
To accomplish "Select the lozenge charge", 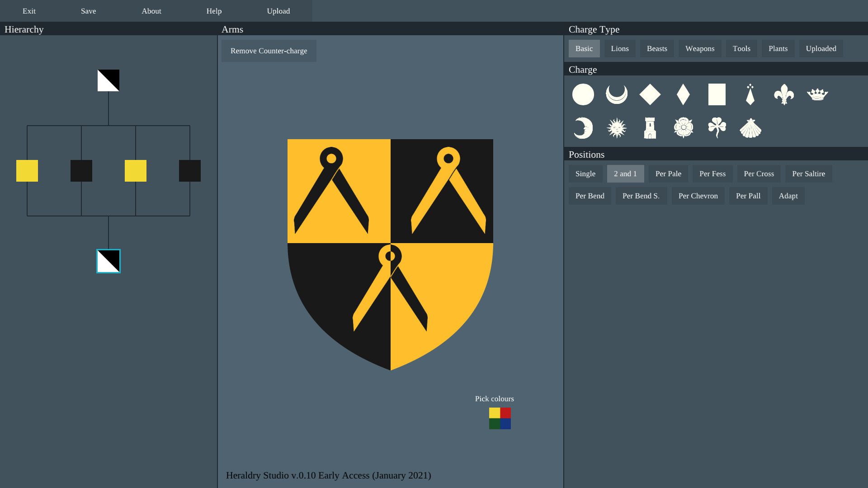I will click(650, 94).
